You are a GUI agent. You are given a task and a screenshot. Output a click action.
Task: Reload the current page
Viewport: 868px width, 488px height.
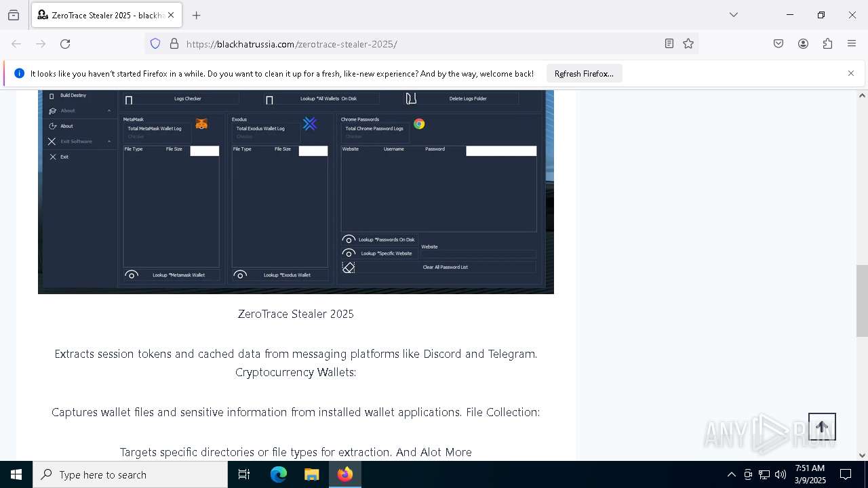tap(65, 44)
